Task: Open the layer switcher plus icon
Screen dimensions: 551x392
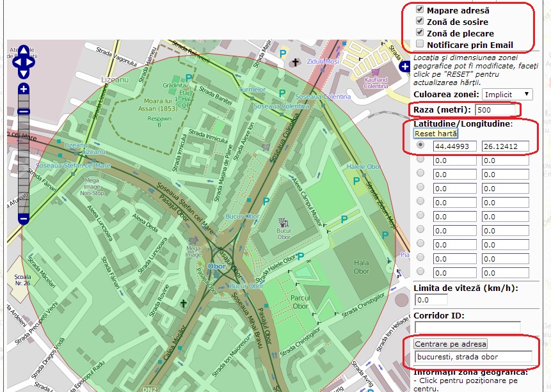Action: (x=404, y=67)
